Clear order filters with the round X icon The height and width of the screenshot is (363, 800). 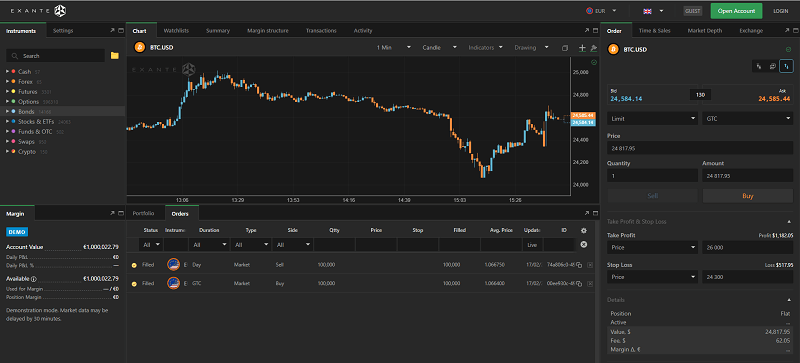(x=584, y=245)
